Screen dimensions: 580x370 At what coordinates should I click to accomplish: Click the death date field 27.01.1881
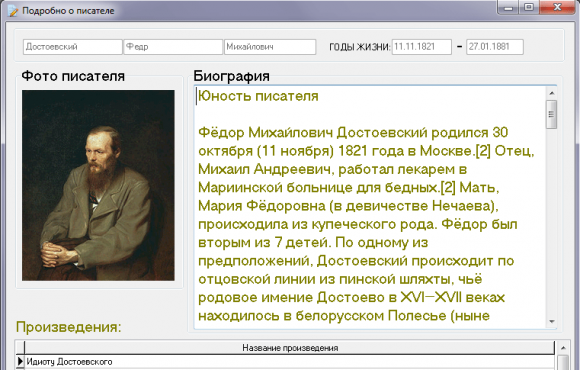495,47
